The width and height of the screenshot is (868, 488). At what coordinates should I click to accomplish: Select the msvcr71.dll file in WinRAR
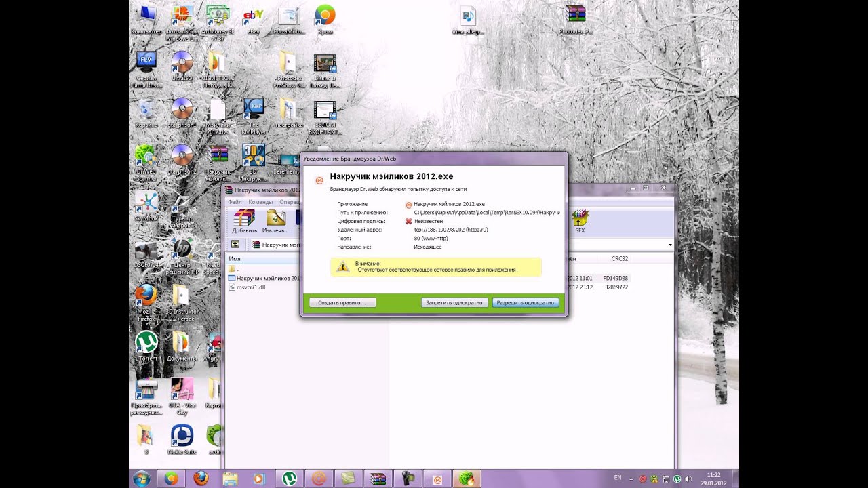247,287
